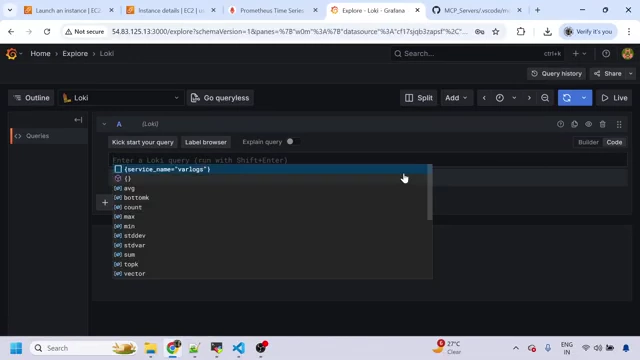Switch query editor to Code mode

(x=614, y=142)
